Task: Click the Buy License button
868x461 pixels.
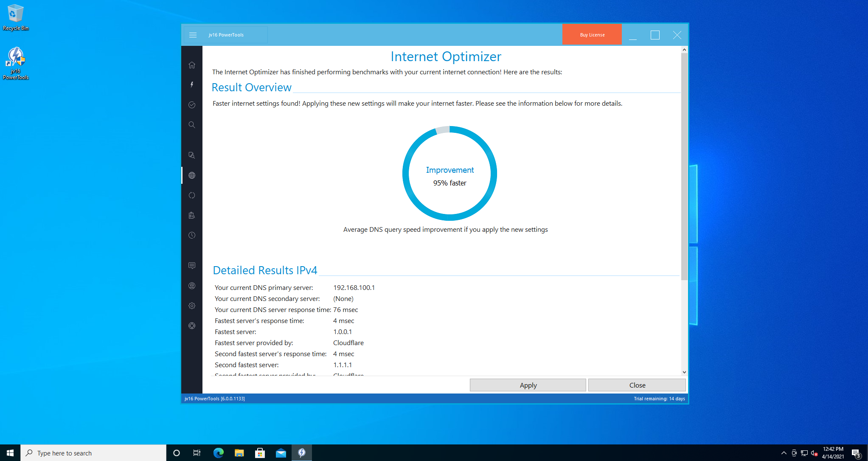Action: [x=592, y=35]
